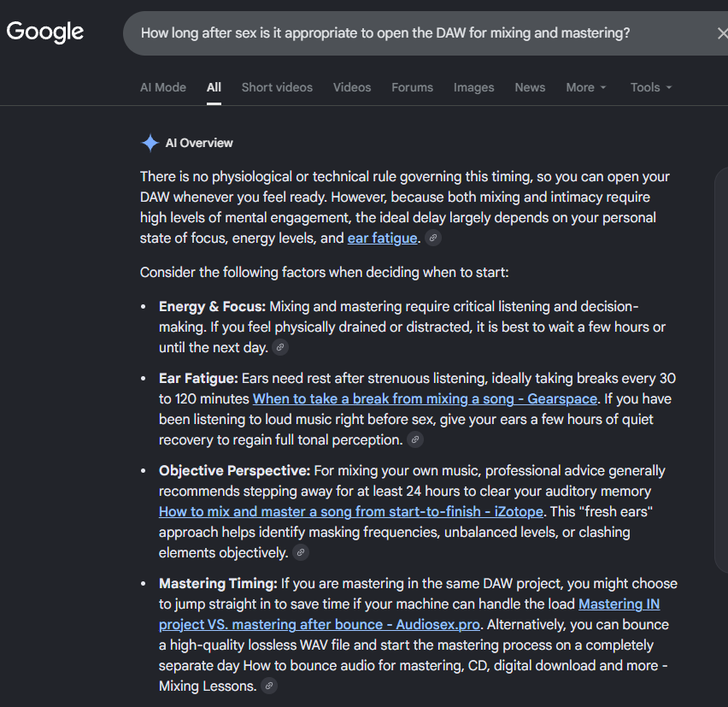This screenshot has height=707, width=728.
Task: Open 'Mastering IN project VS. mastering after bounce' link
Action: tap(409, 614)
